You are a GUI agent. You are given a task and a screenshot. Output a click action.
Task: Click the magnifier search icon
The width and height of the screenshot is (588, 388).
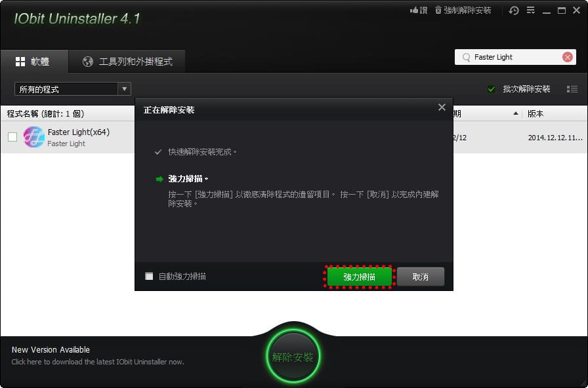point(466,57)
